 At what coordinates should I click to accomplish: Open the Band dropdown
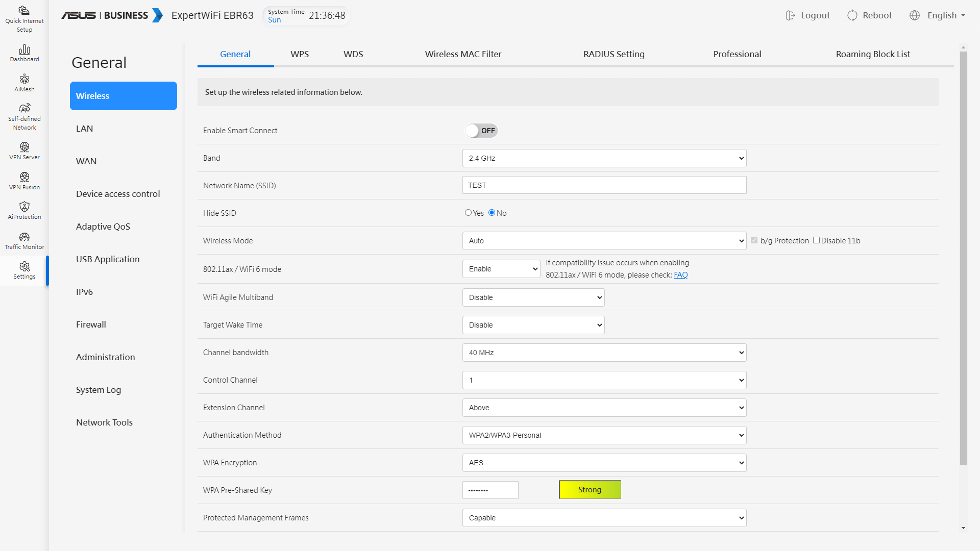pyautogui.click(x=604, y=158)
